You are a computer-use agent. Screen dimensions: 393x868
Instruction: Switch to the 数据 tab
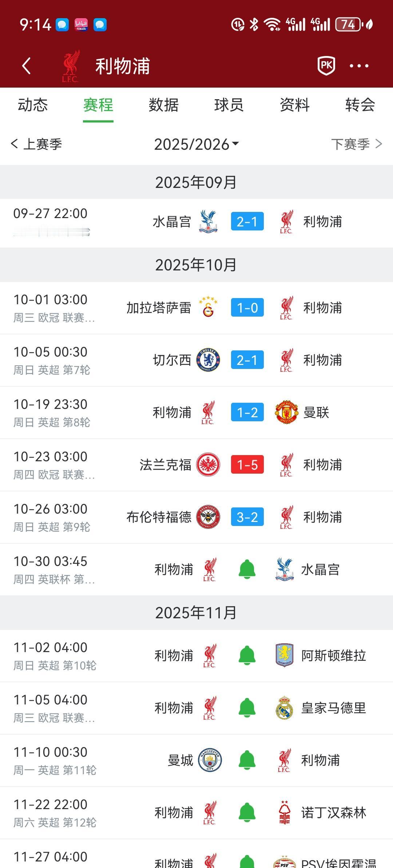click(163, 105)
